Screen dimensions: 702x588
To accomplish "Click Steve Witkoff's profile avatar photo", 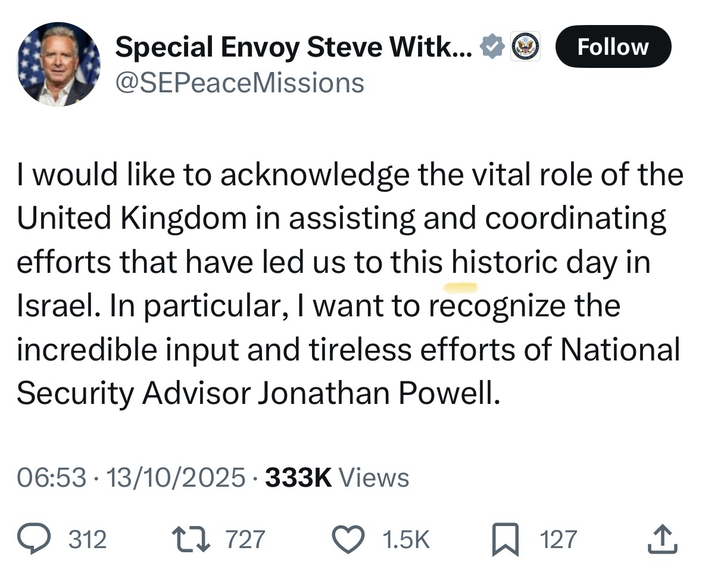I will click(x=58, y=64).
